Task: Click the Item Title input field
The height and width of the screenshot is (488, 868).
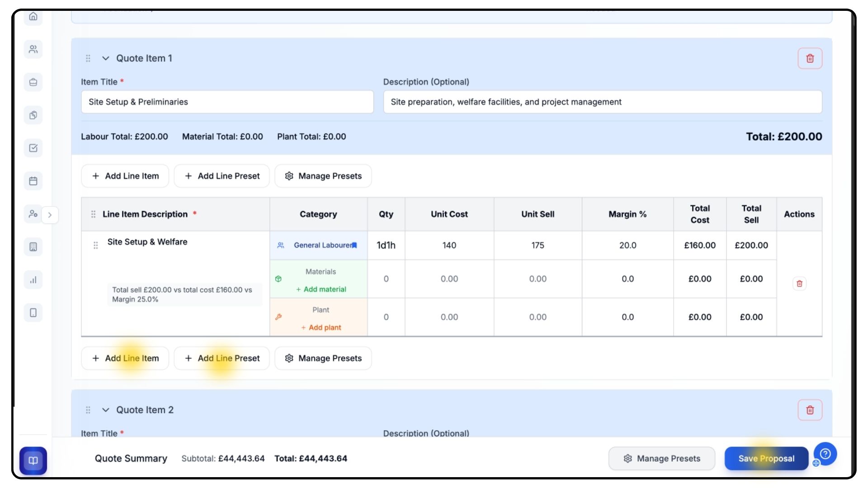Action: 227,102
